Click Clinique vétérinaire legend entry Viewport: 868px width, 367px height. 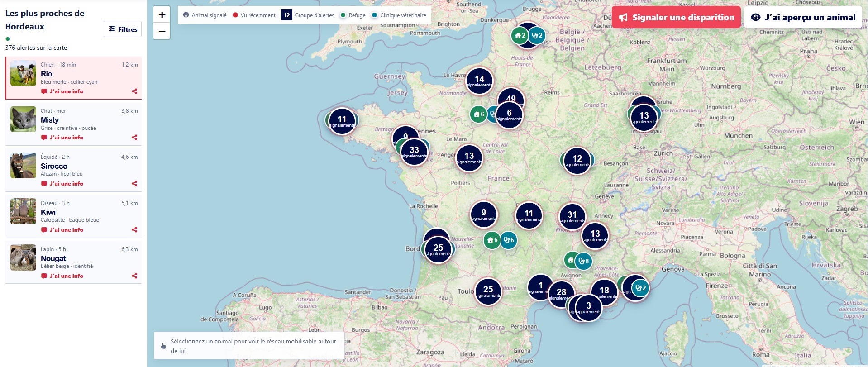coord(399,15)
